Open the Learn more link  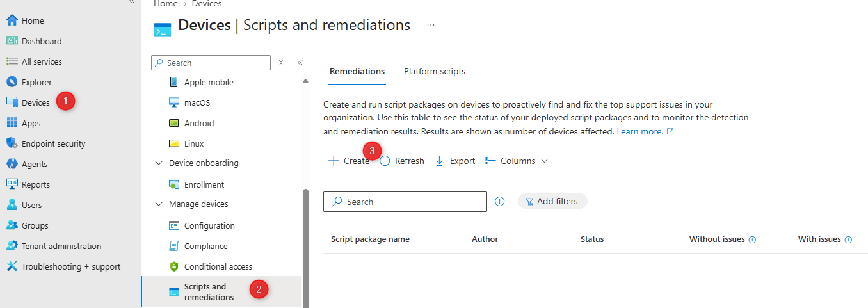[x=645, y=131]
